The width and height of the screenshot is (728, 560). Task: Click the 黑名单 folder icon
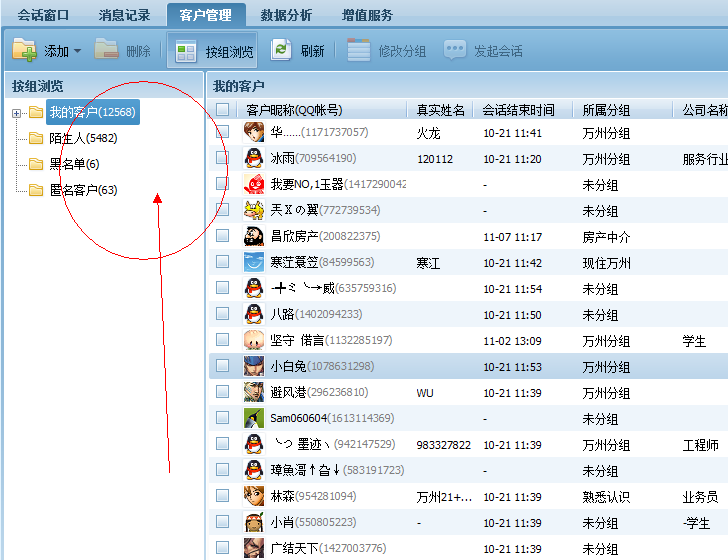[36, 164]
